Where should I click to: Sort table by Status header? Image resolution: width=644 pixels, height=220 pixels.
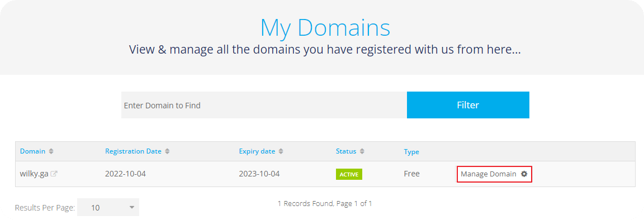pyautogui.click(x=346, y=151)
